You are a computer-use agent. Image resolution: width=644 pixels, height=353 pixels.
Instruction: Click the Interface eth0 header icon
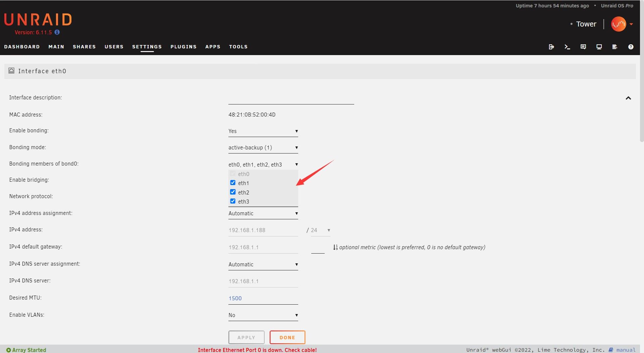[x=11, y=71]
